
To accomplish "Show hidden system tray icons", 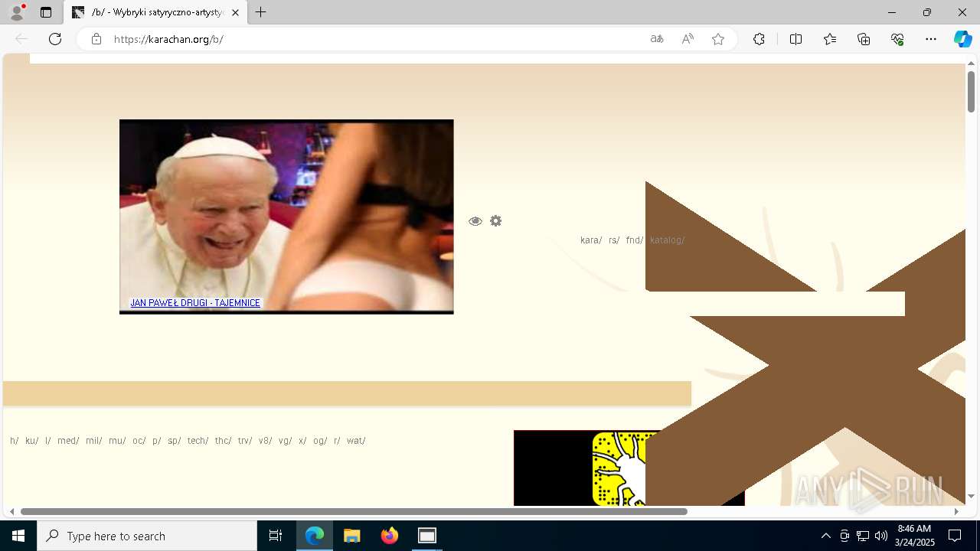I will click(825, 536).
